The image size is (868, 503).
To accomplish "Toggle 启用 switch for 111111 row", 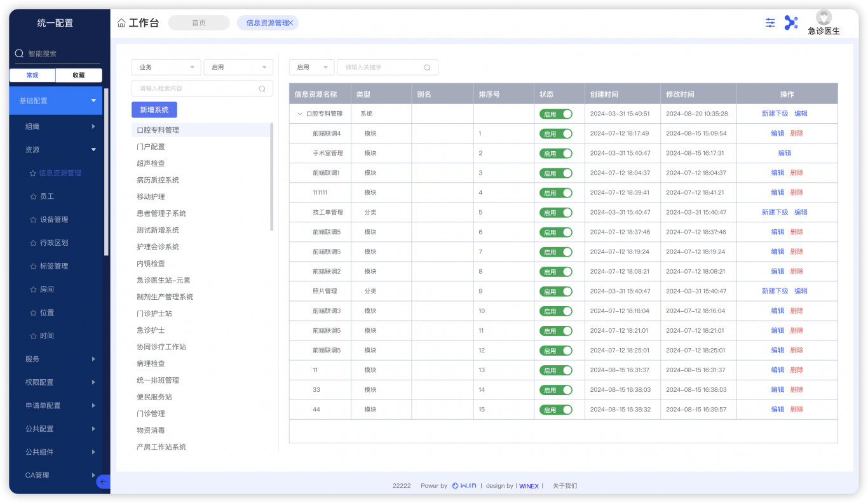I will click(556, 192).
